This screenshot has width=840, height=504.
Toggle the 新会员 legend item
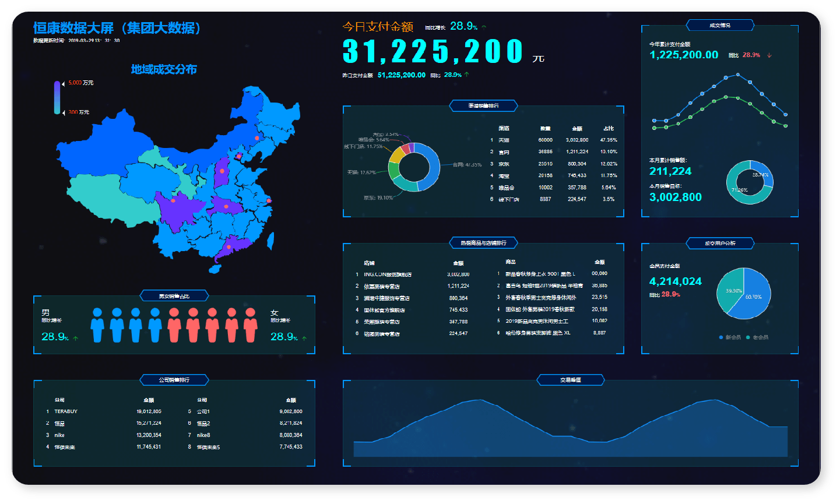730,337
